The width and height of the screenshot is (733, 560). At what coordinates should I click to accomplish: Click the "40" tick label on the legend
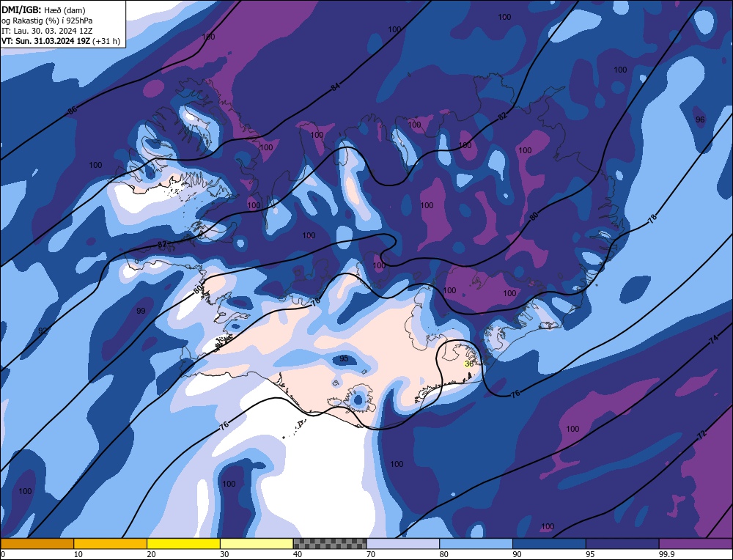[298, 554]
